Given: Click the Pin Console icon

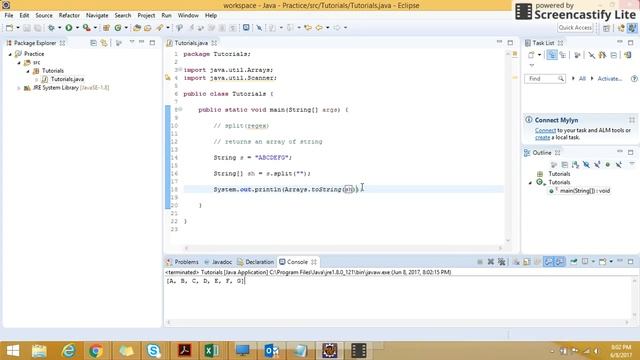Looking at the screenshot, I should point(573,262).
